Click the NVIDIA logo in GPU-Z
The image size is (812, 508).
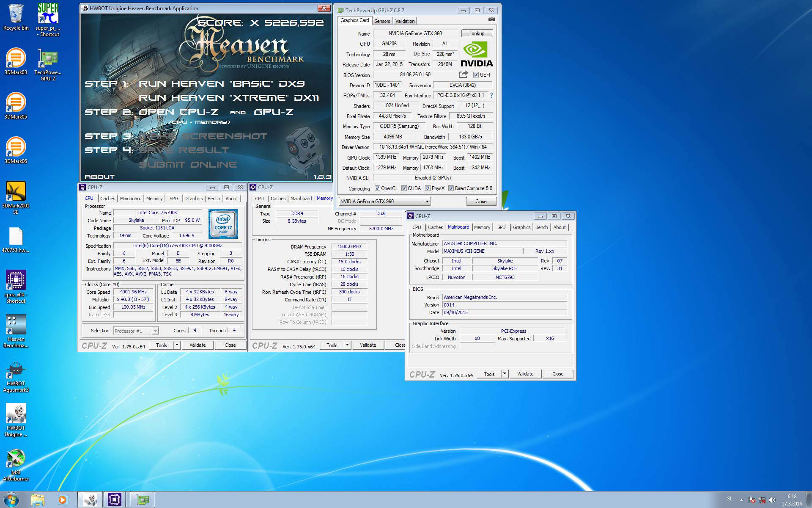click(x=477, y=54)
